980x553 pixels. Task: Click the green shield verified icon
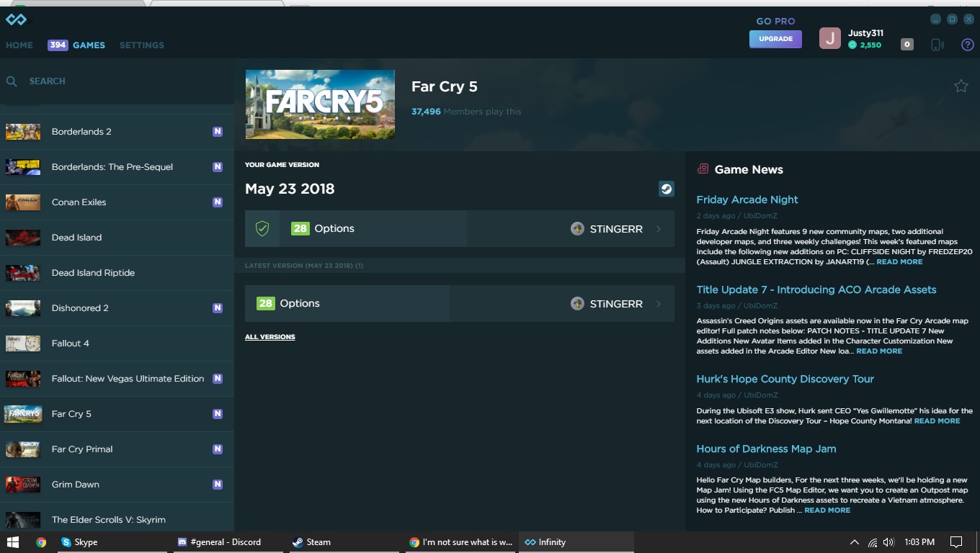tap(262, 228)
